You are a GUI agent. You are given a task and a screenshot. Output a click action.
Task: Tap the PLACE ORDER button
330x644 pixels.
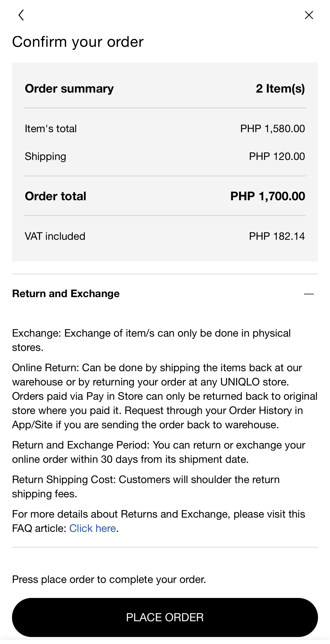click(165, 617)
